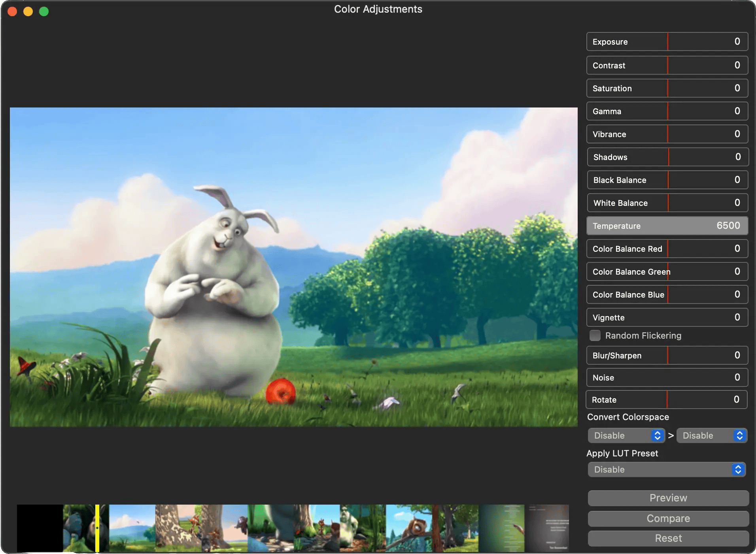Click the Saturation slider
Viewport: 756px width, 554px height.
667,88
